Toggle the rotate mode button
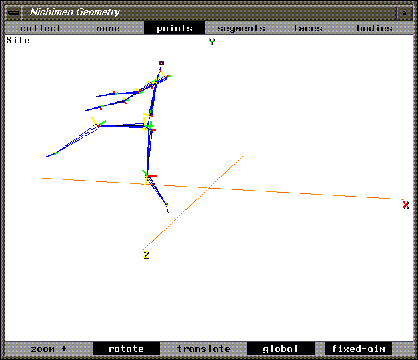 [126, 349]
